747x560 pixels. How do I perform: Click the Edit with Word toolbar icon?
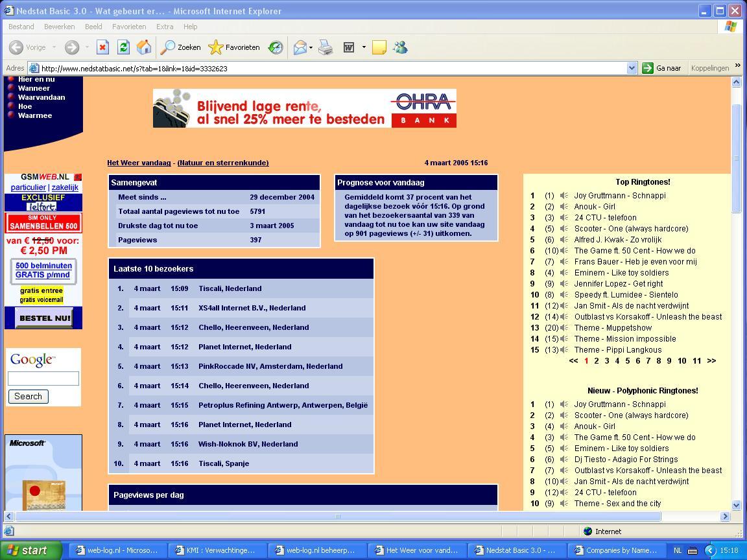coord(349,47)
